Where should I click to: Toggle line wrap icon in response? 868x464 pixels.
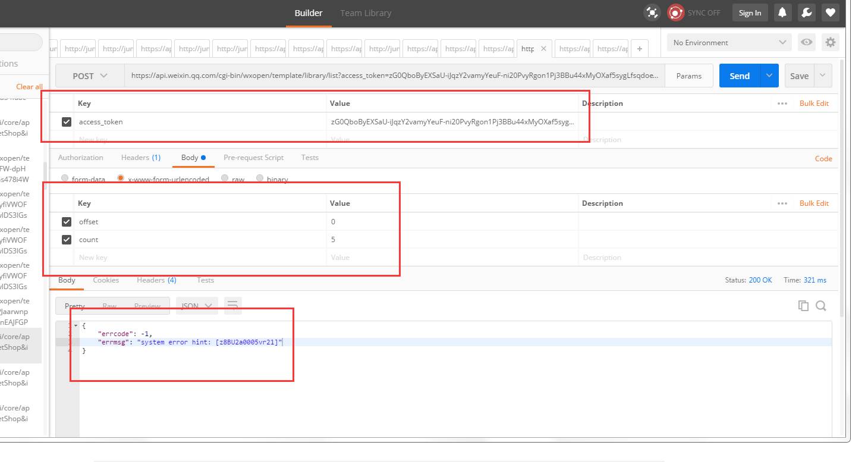(x=232, y=306)
